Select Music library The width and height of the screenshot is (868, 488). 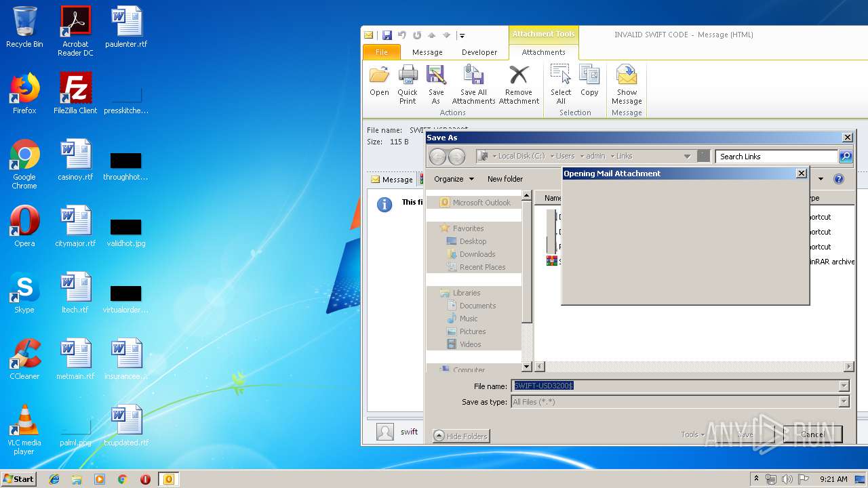pyautogui.click(x=462, y=319)
